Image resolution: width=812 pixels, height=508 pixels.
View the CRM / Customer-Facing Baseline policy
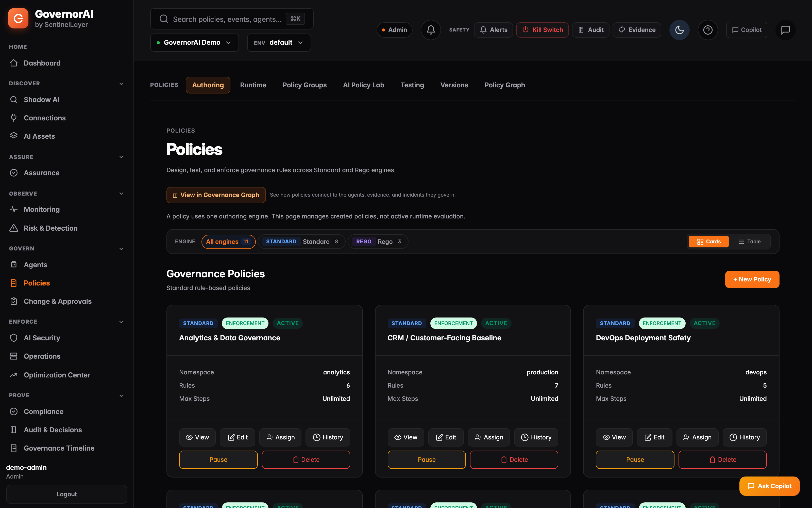click(406, 437)
